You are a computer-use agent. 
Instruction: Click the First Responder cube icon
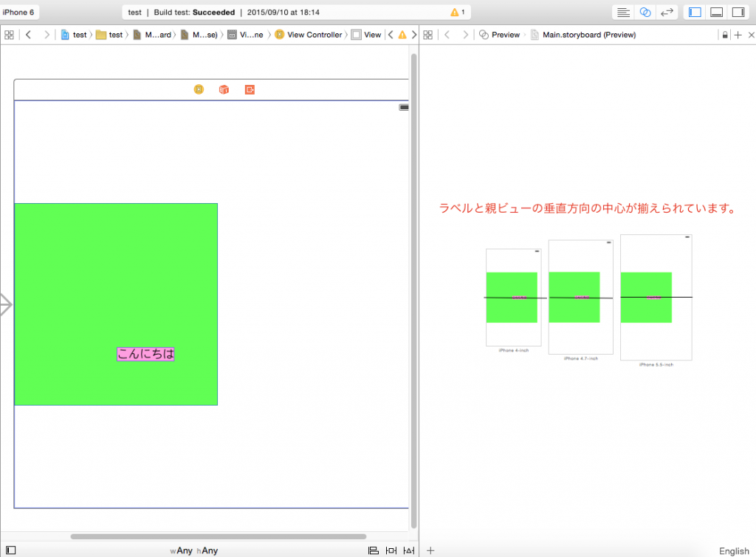(224, 89)
